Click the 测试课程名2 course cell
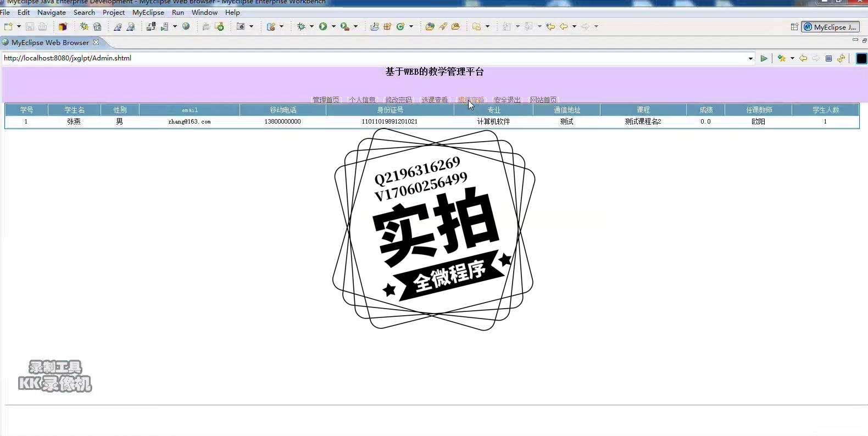Viewport: 868px width, 436px height. coord(643,122)
